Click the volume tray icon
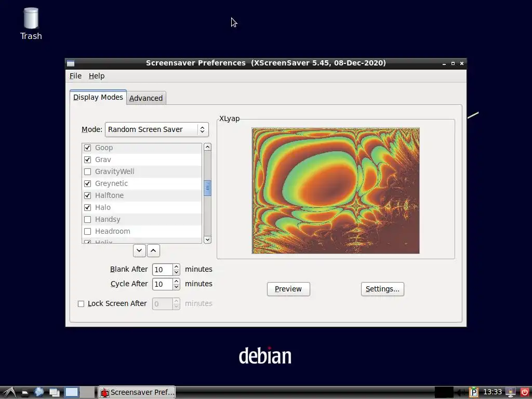The height and width of the screenshot is (399, 532). (x=460, y=392)
